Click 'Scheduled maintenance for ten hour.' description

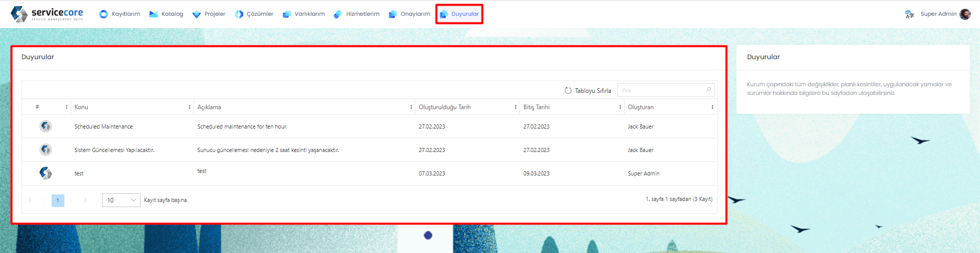pyautogui.click(x=242, y=127)
